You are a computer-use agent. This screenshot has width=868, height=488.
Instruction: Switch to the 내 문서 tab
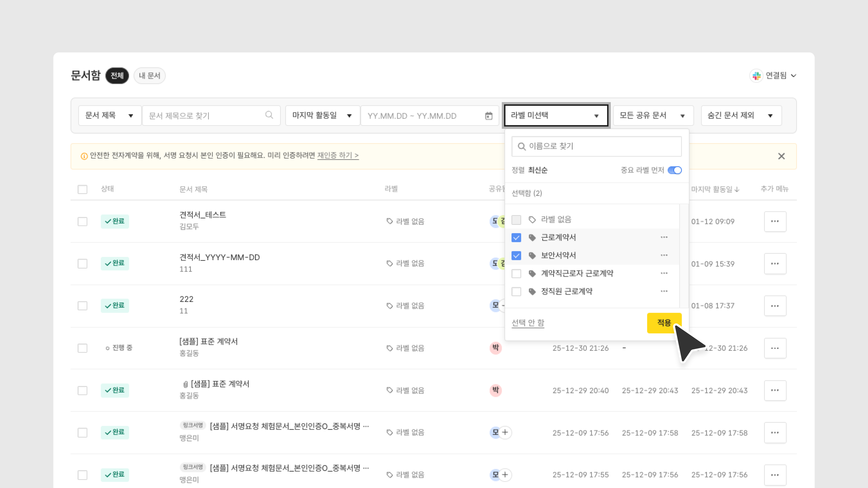[x=149, y=76]
